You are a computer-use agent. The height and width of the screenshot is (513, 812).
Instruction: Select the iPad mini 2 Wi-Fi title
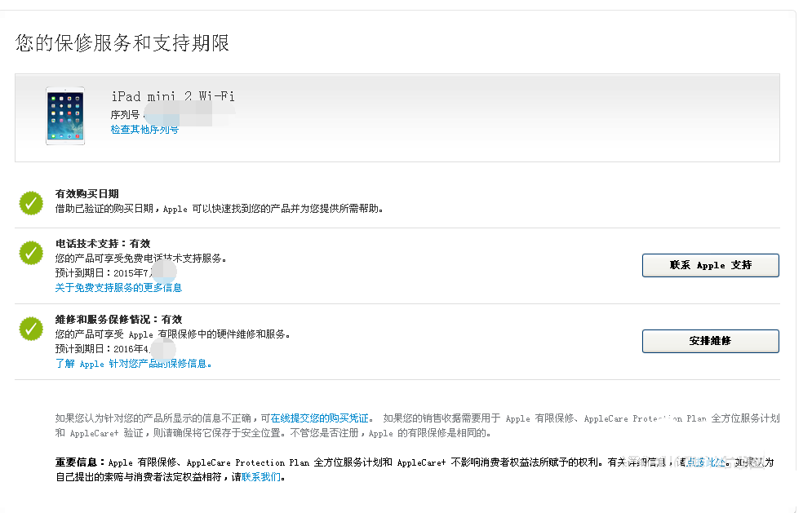(x=173, y=96)
